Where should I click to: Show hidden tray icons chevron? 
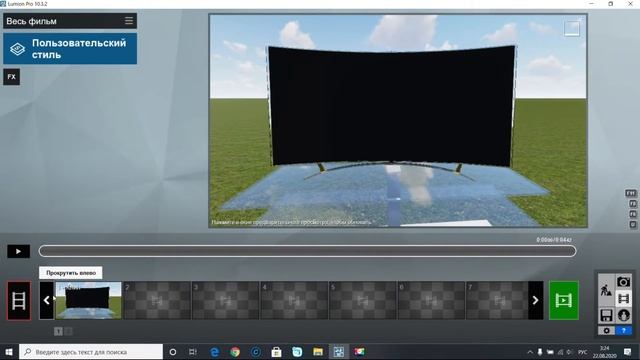530,352
